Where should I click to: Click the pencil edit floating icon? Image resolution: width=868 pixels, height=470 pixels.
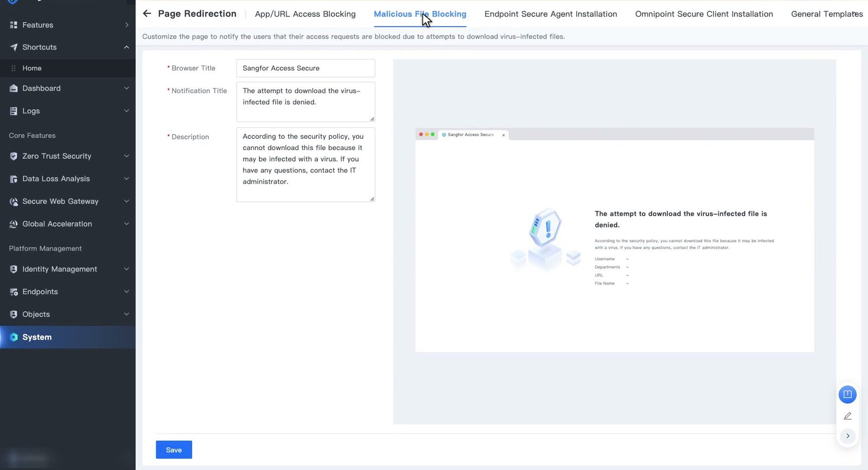click(847, 416)
